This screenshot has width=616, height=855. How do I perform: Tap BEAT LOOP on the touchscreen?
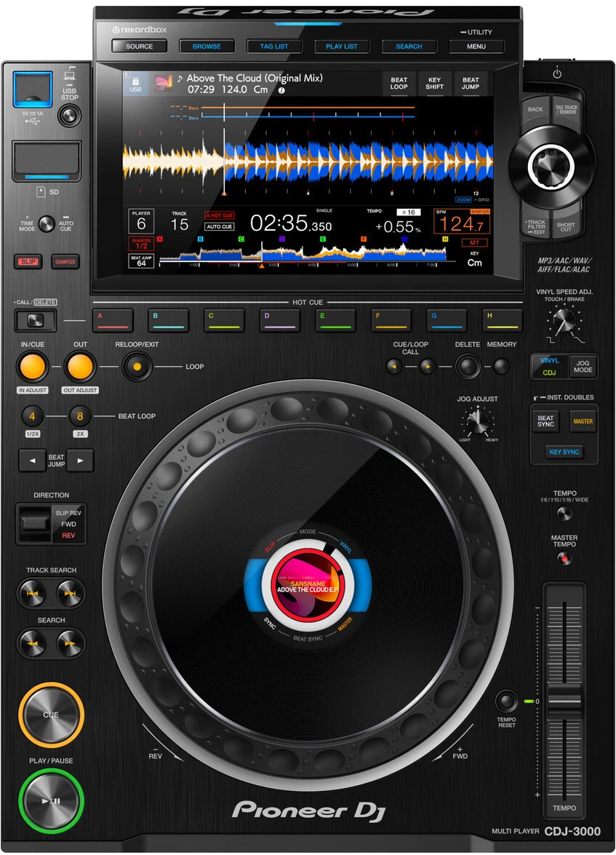(x=398, y=83)
